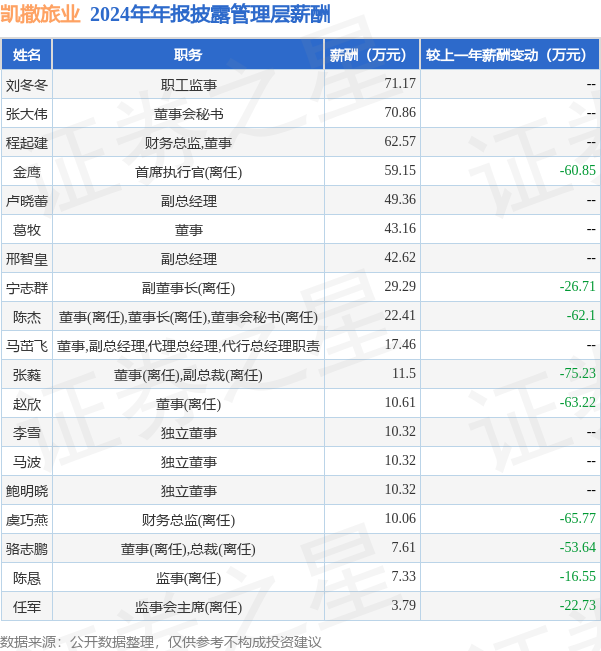Click the change value -60.85
This screenshot has height=651, width=601.
577,170
